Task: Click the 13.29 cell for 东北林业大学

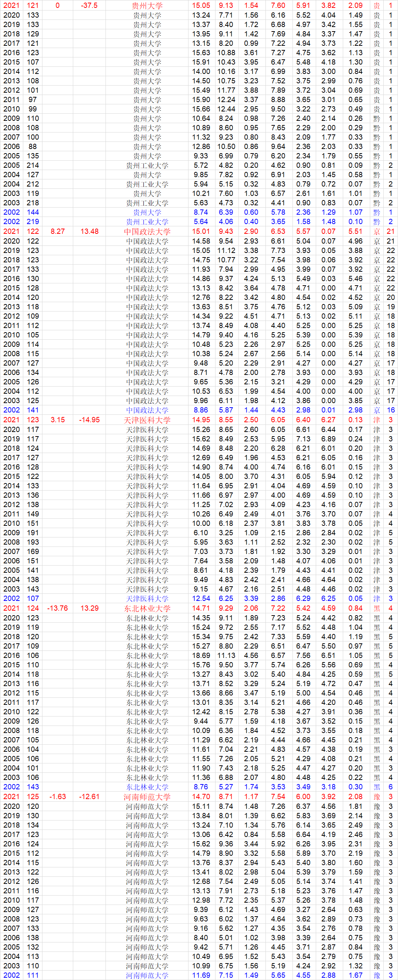Action: (x=89, y=608)
